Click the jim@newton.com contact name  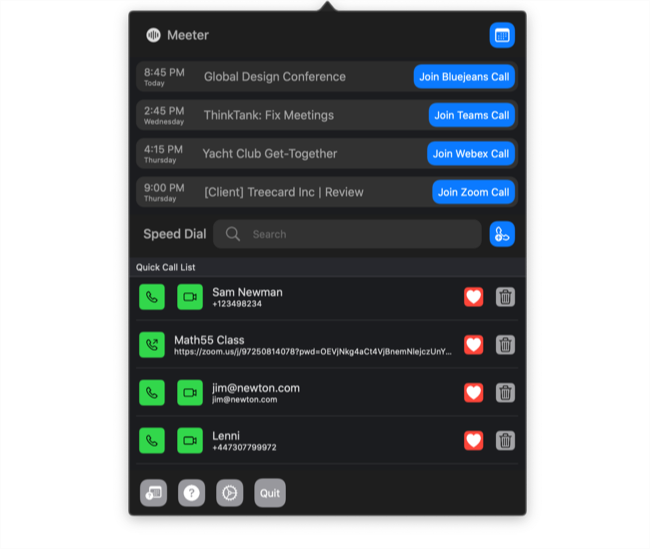coord(256,388)
